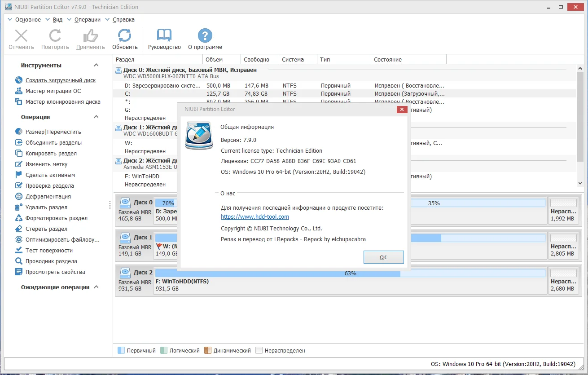Collapse the Инструменты section
This screenshot has height=375, width=588.
click(x=96, y=66)
